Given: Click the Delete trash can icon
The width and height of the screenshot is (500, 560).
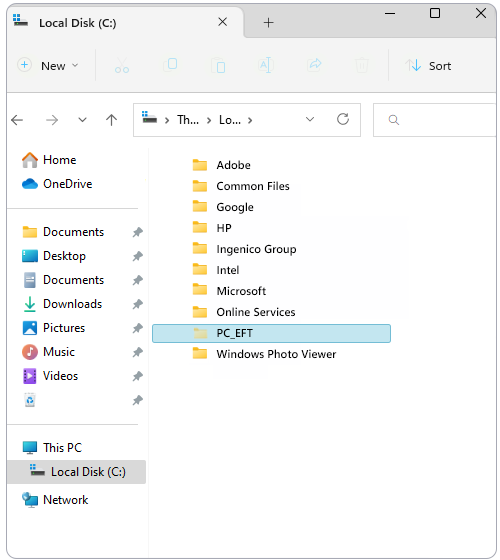Looking at the screenshot, I should pyautogui.click(x=361, y=66).
